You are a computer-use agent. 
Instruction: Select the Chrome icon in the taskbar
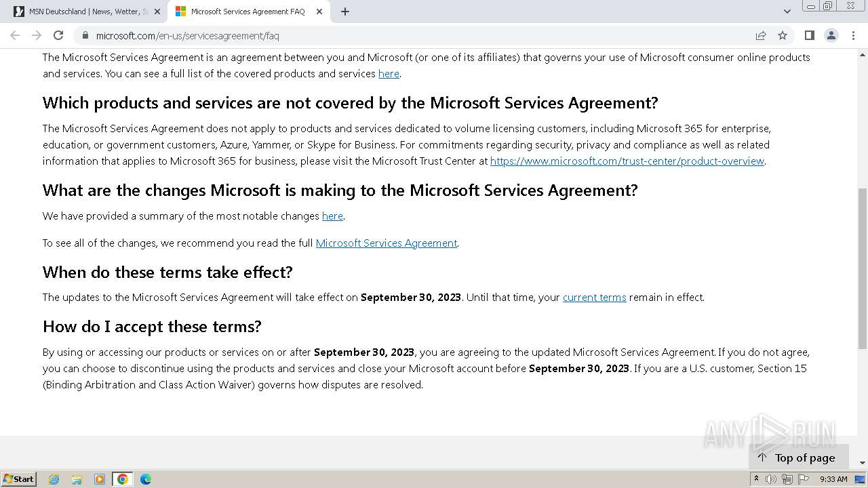[123, 479]
